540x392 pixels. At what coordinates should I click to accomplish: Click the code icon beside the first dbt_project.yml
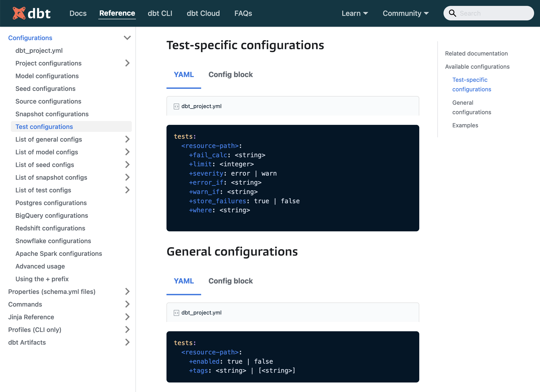pyautogui.click(x=176, y=106)
